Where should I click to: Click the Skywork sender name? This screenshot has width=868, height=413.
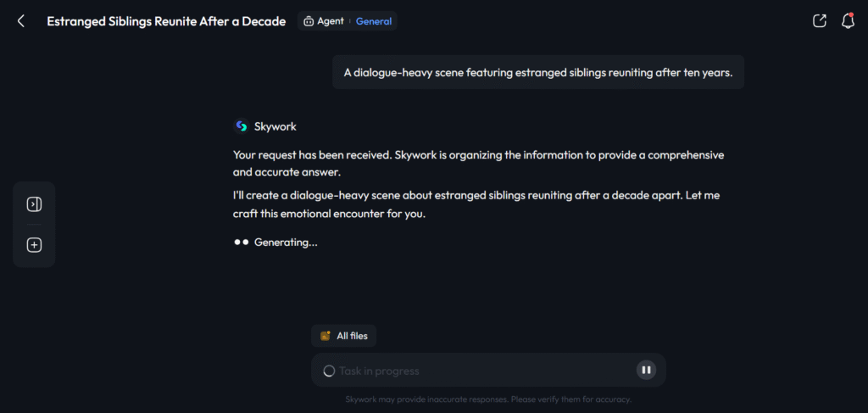click(275, 126)
